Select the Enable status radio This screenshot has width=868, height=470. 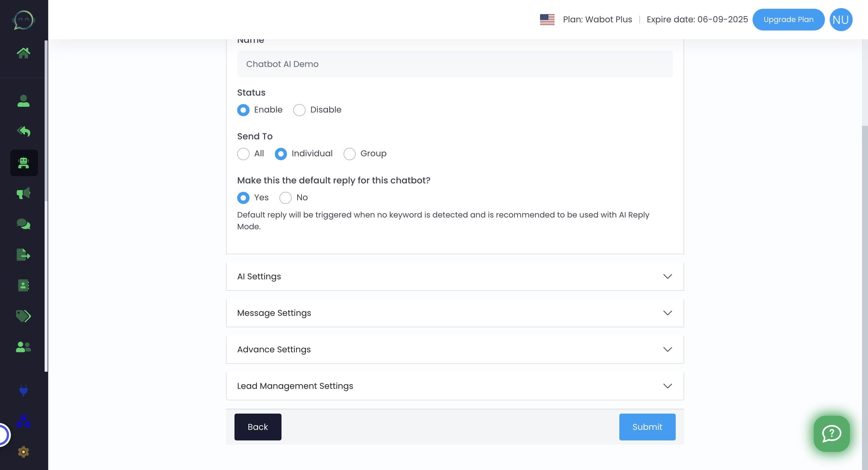(243, 110)
